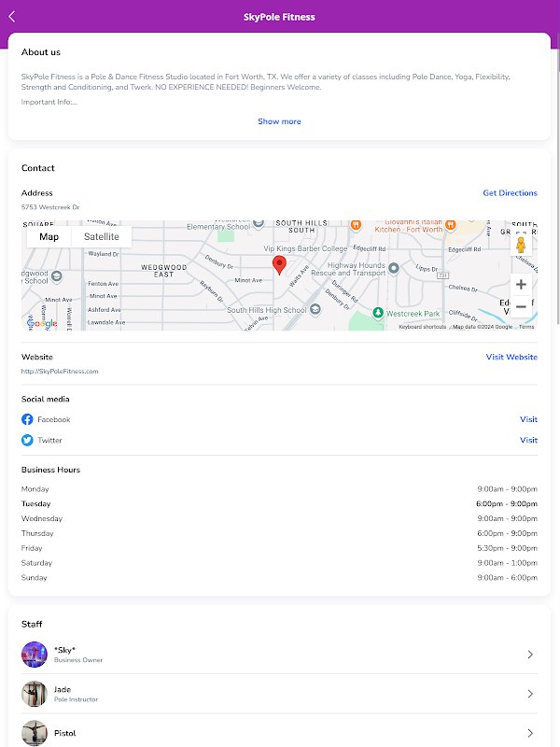Visit the Twitter page link
This screenshot has height=747, width=560.
528,440
